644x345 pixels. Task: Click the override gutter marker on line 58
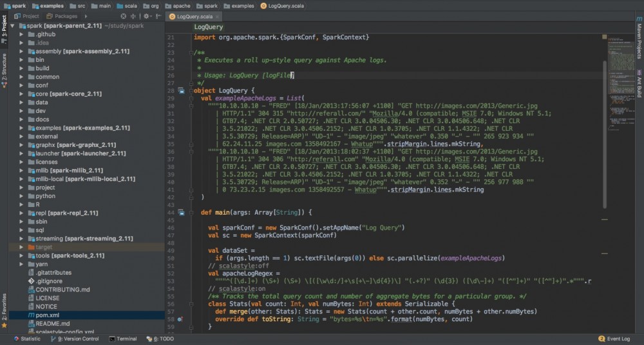pos(181,319)
